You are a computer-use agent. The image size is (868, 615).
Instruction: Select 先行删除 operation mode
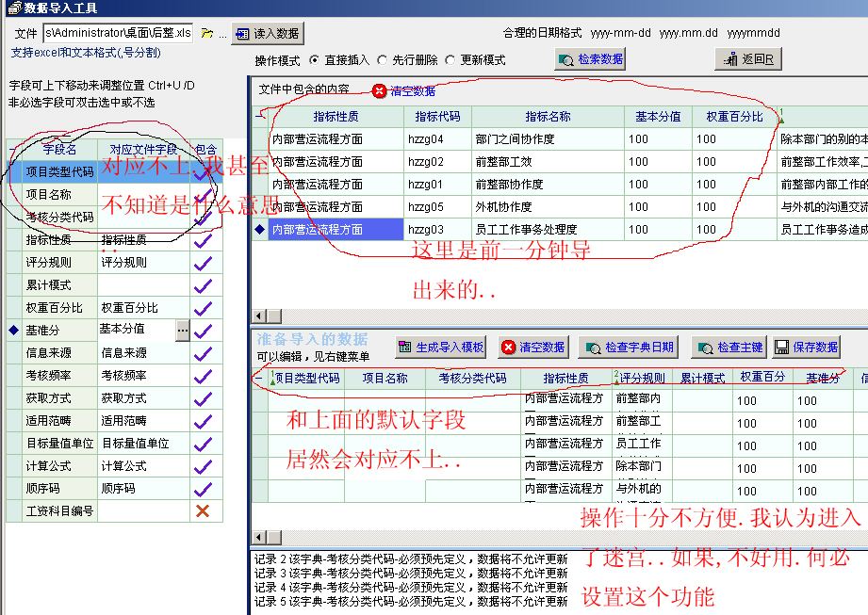[x=383, y=59]
